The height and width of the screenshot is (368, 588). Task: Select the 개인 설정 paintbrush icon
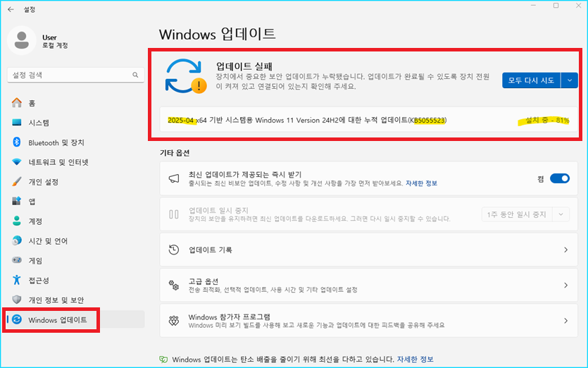pos(17,182)
